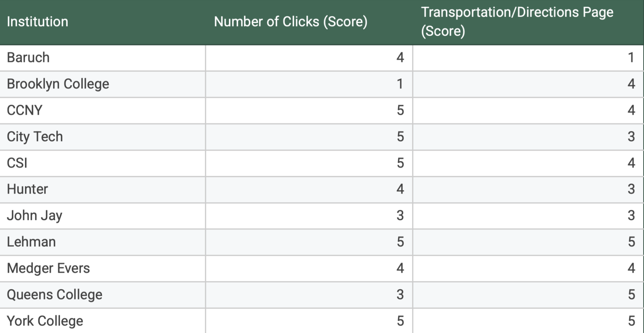Click the Hunter institution cell
Viewport: 644px width, 333px height.
click(27, 189)
